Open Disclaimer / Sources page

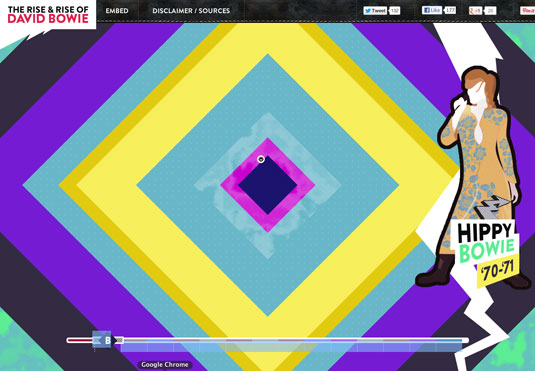[x=191, y=11]
